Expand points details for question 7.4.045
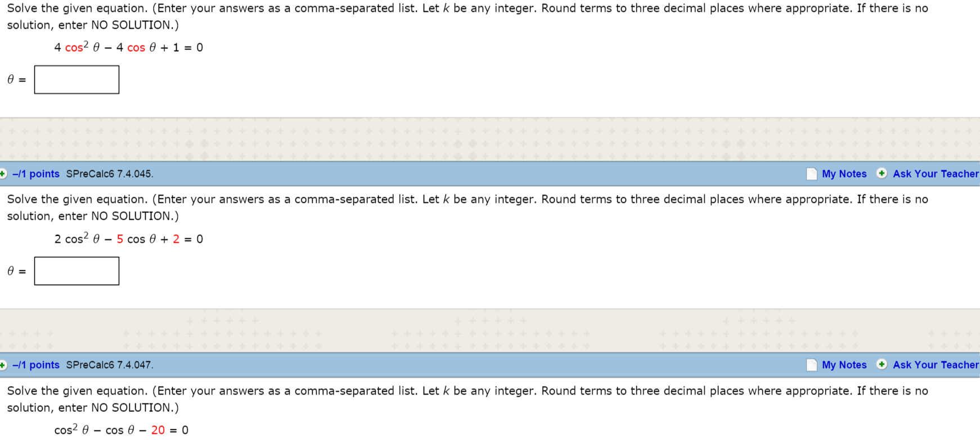980x440 pixels. tap(3, 174)
